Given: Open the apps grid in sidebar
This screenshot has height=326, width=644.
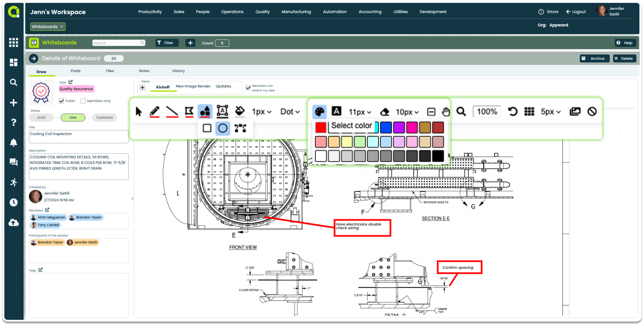Looking at the screenshot, I should tap(13, 43).
